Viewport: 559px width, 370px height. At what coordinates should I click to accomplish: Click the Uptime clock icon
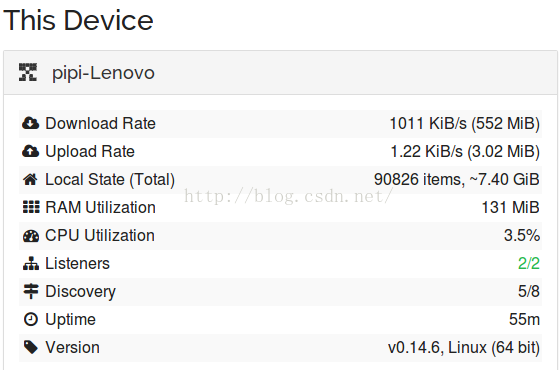coord(31,319)
